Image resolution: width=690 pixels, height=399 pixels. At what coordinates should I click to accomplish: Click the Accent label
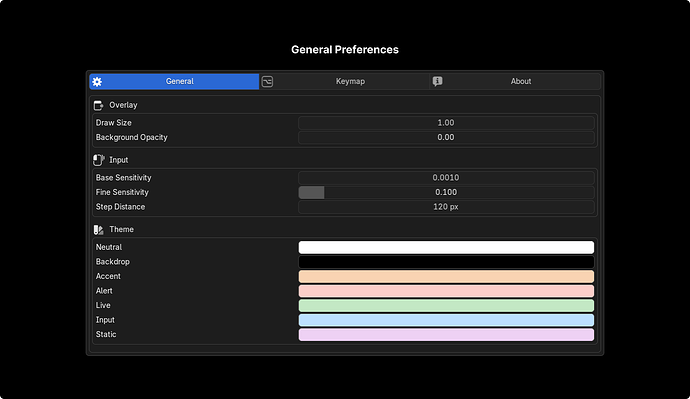108,276
